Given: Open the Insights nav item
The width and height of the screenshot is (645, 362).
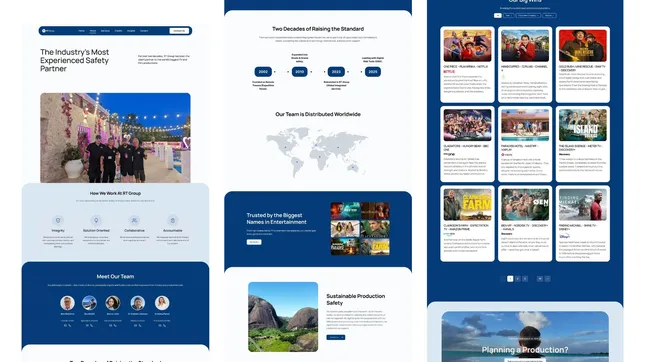Looking at the screenshot, I should [x=131, y=31].
